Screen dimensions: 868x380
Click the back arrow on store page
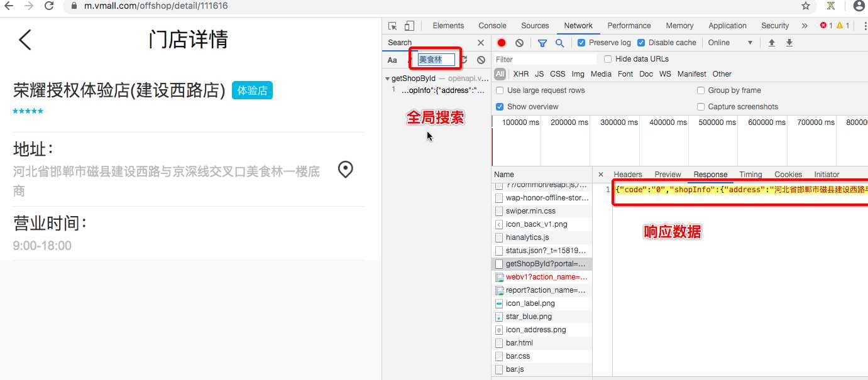click(25, 40)
